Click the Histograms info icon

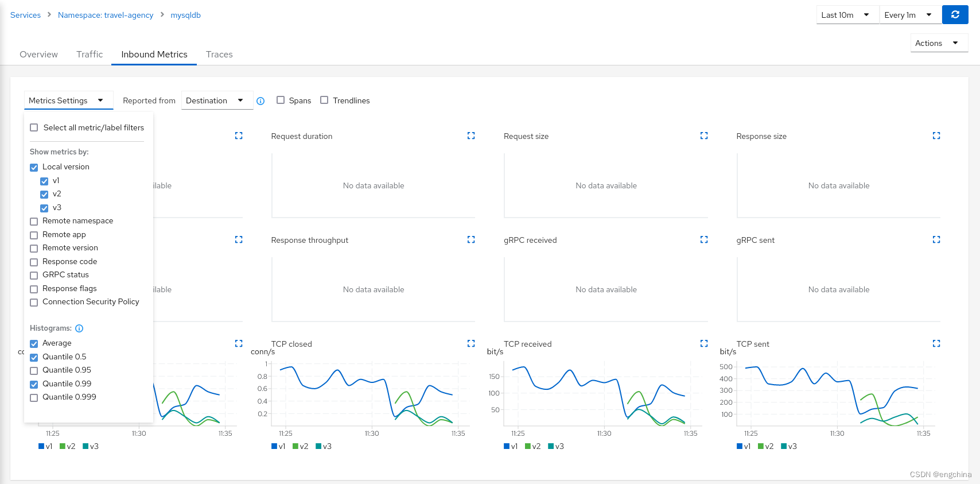(79, 328)
